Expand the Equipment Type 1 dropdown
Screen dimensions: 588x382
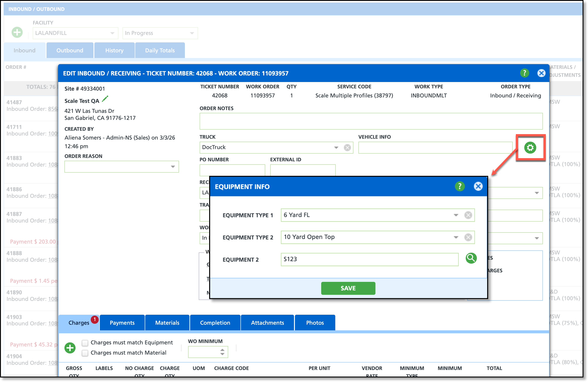[x=456, y=215]
